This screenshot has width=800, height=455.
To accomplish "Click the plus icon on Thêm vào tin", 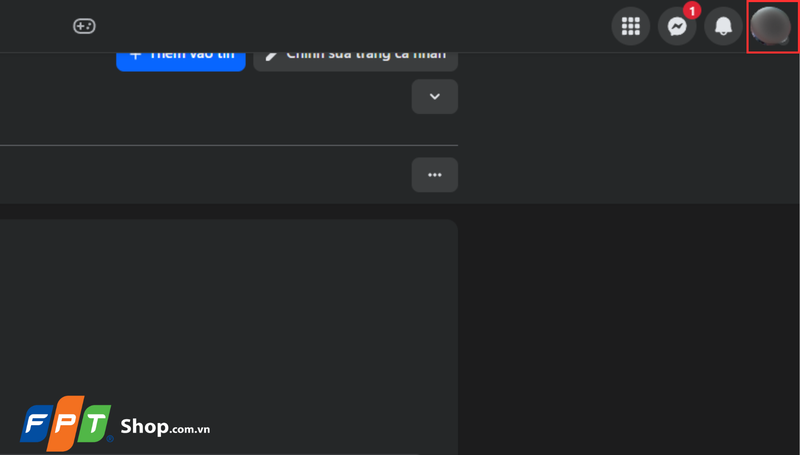I will 135,56.
